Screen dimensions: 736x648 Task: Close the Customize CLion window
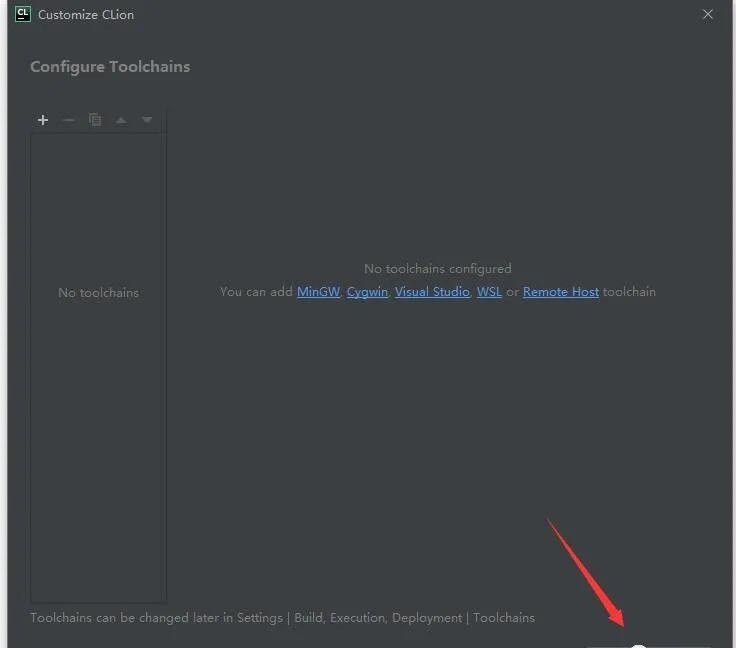click(x=708, y=15)
